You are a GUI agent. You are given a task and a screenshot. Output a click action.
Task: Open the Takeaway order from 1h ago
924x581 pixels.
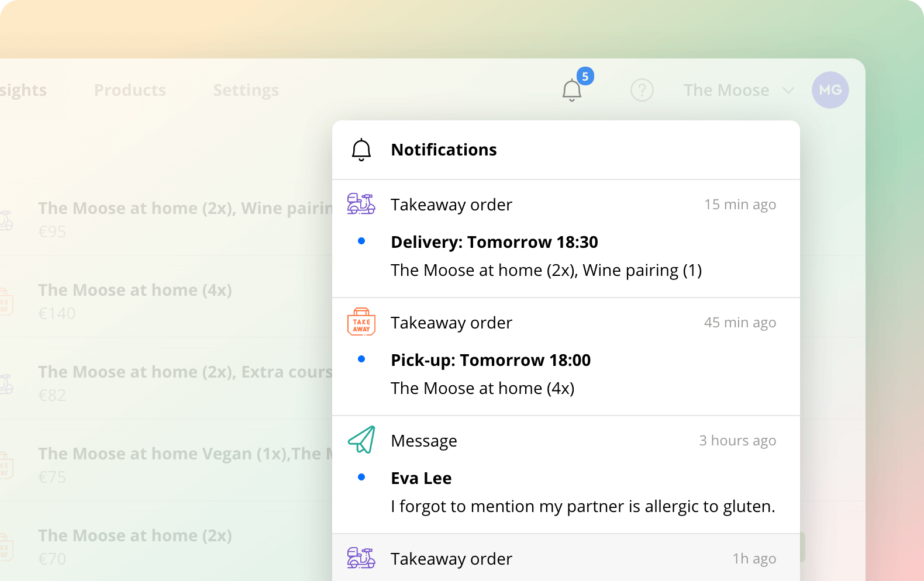click(566, 558)
